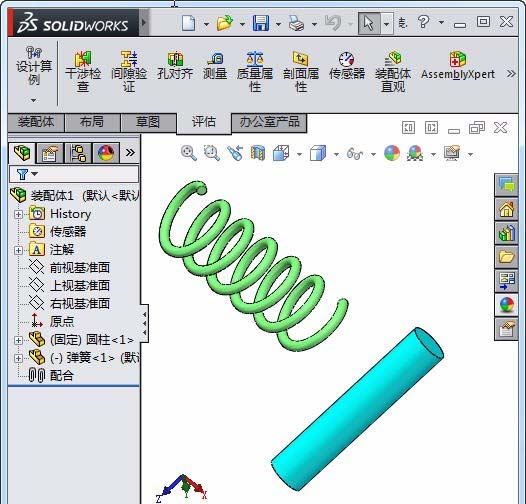This screenshot has height=504, width=526.
Task: Click the View Orientation cube icon
Action: [x=281, y=153]
